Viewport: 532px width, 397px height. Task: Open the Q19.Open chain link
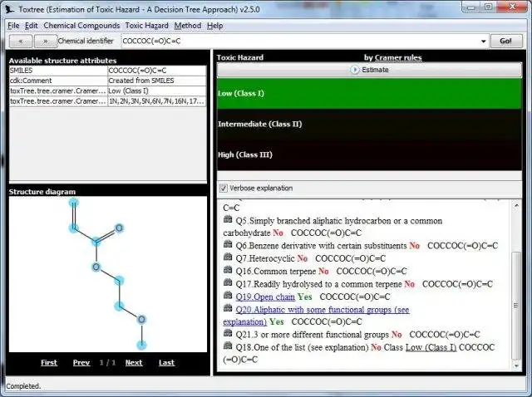tap(265, 297)
